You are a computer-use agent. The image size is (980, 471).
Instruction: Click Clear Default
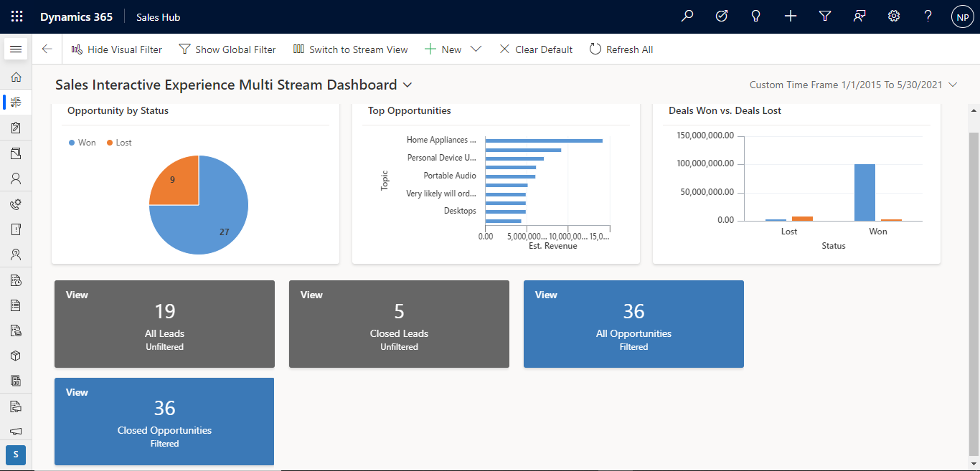(x=536, y=49)
